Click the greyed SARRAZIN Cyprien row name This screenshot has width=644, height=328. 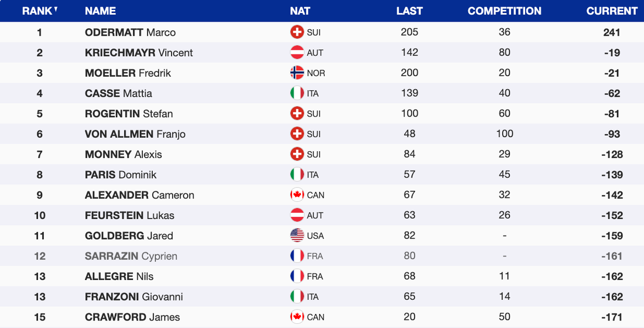(x=131, y=256)
